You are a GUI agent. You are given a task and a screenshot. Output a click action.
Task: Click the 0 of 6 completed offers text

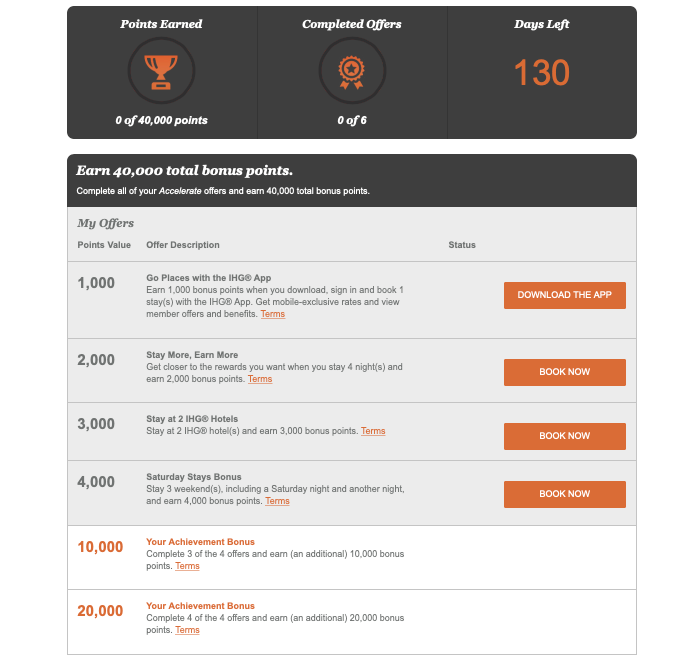351,121
